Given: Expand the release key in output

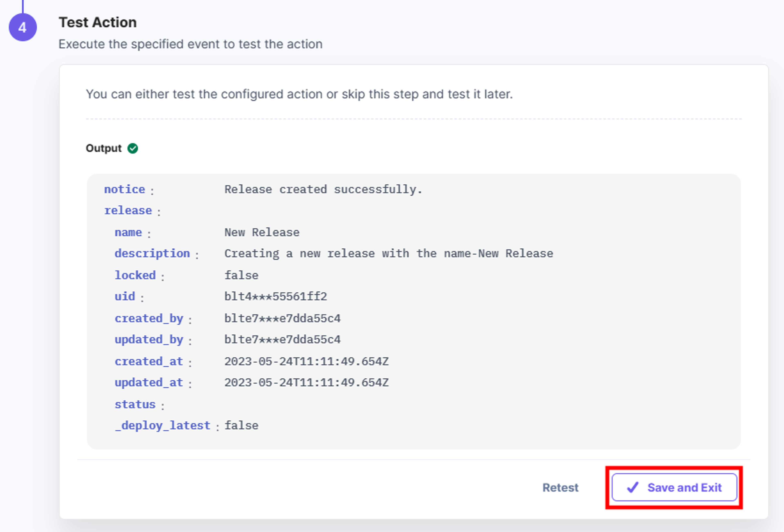Looking at the screenshot, I should point(128,211).
